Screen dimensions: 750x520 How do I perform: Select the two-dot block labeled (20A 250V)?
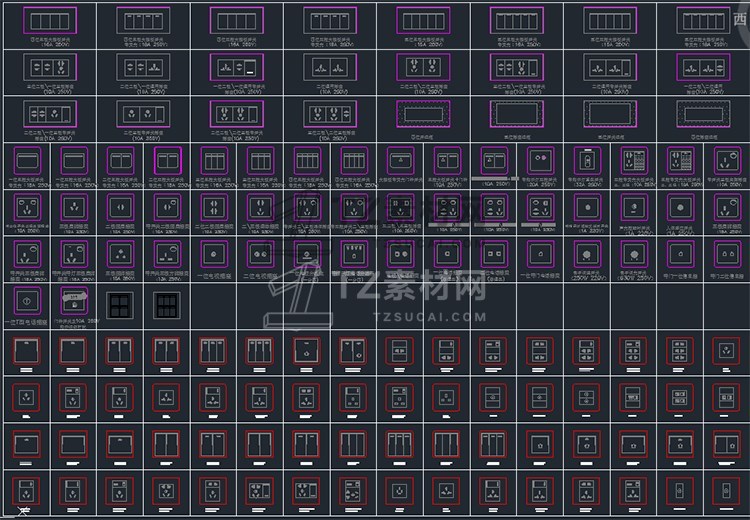tap(540, 160)
